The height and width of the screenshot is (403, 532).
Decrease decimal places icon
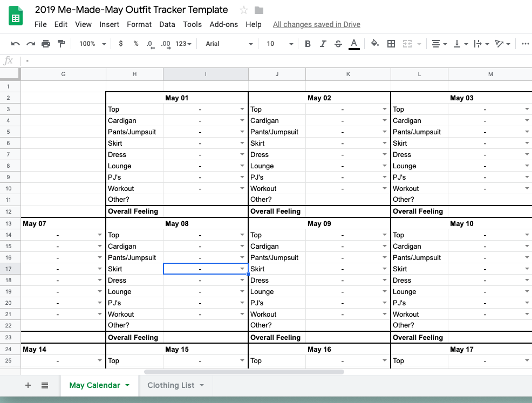pyautogui.click(x=150, y=44)
